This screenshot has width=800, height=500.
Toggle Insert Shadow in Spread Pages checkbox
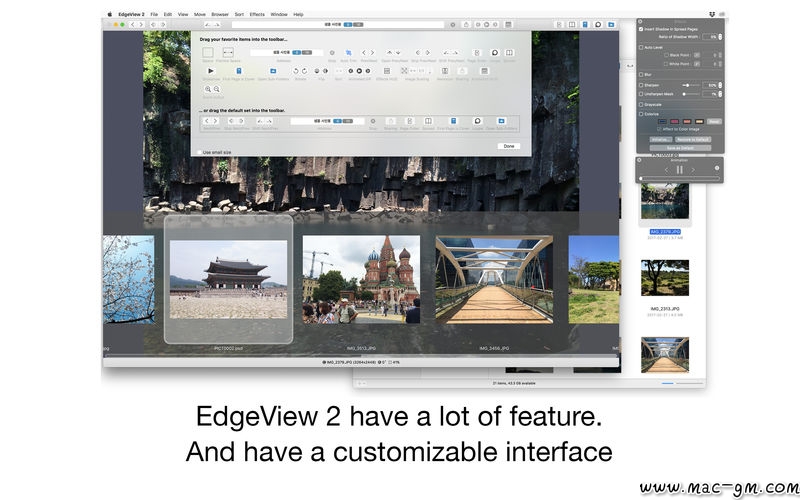click(641, 29)
